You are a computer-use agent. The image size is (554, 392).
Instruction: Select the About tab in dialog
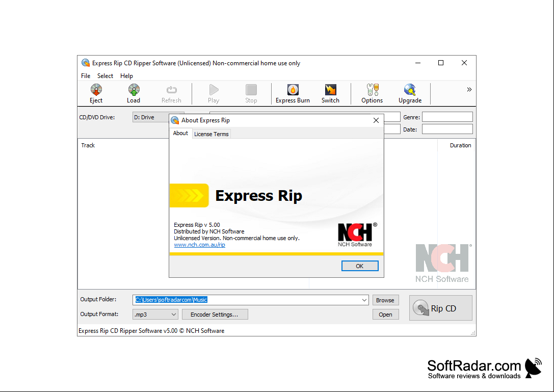point(180,133)
